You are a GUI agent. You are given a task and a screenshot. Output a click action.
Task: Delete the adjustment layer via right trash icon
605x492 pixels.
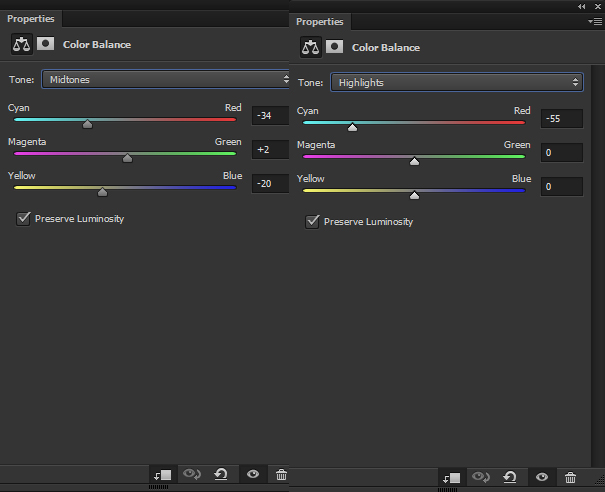(x=570, y=478)
